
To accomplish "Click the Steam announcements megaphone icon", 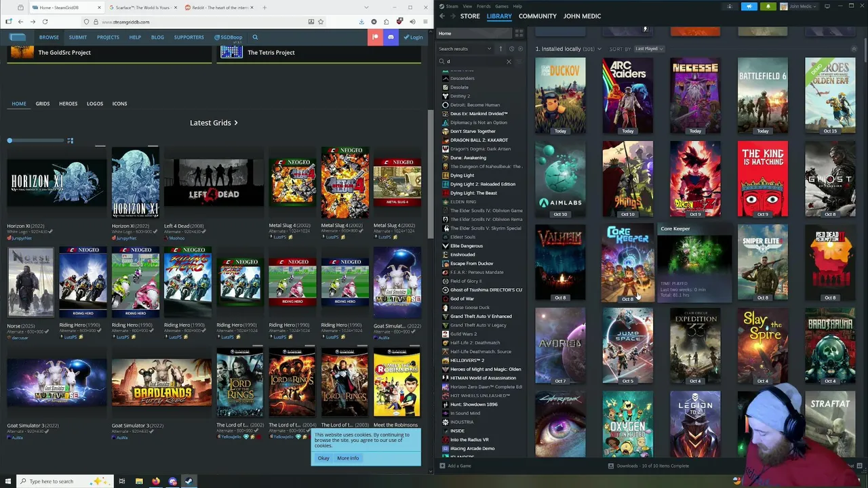I will click(x=749, y=6).
